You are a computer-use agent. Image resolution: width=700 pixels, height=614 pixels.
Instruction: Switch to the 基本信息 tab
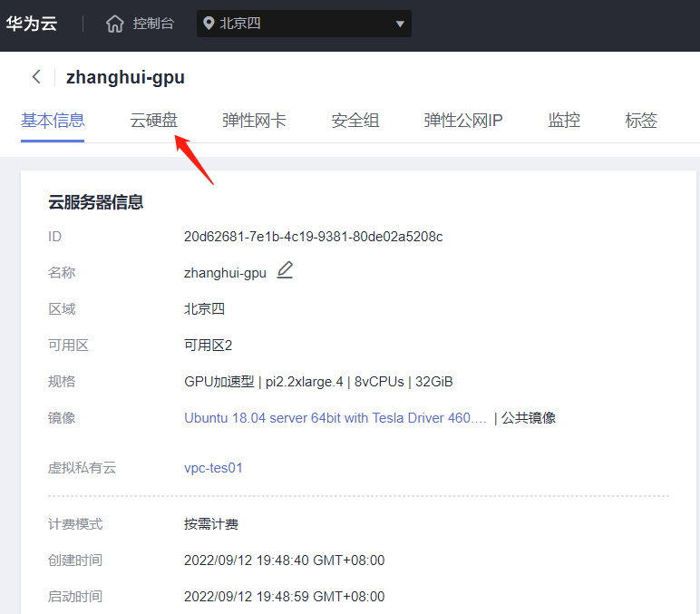[53, 121]
